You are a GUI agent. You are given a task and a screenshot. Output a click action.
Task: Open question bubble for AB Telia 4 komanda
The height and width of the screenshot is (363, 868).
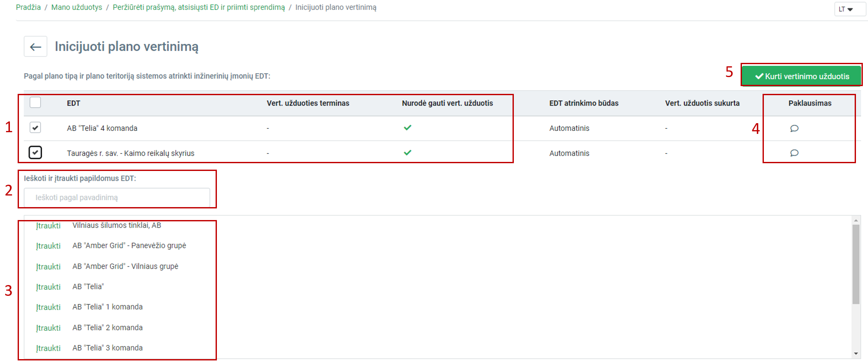794,128
